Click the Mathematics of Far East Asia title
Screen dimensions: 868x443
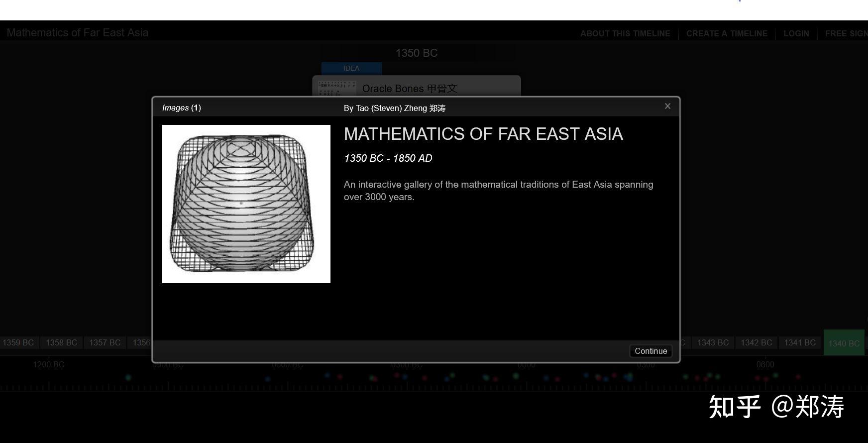78,32
